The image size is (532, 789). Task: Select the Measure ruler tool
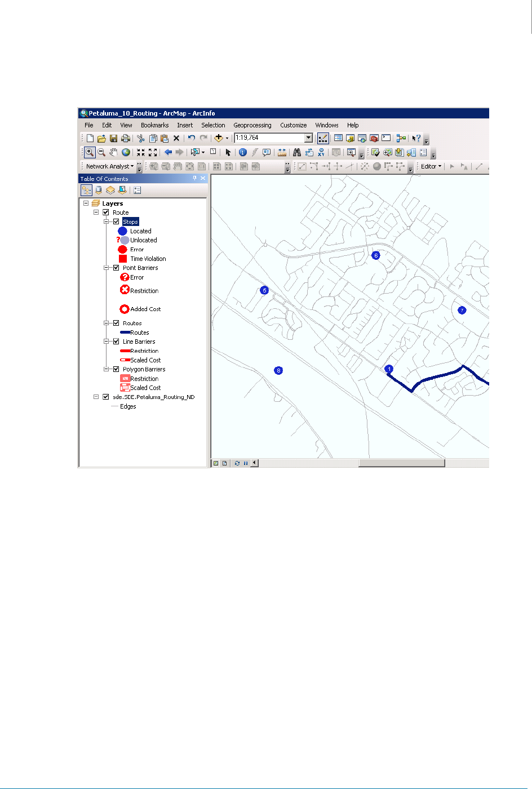click(x=282, y=152)
